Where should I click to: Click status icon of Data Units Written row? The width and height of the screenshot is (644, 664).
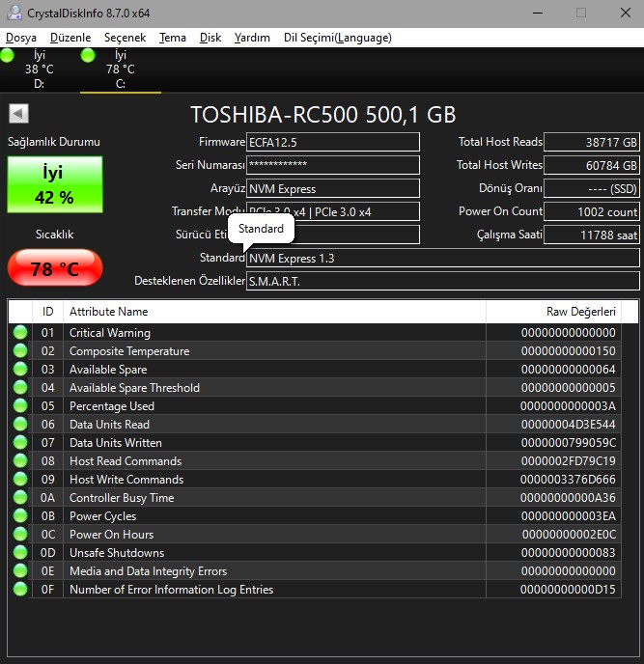pos(20,443)
